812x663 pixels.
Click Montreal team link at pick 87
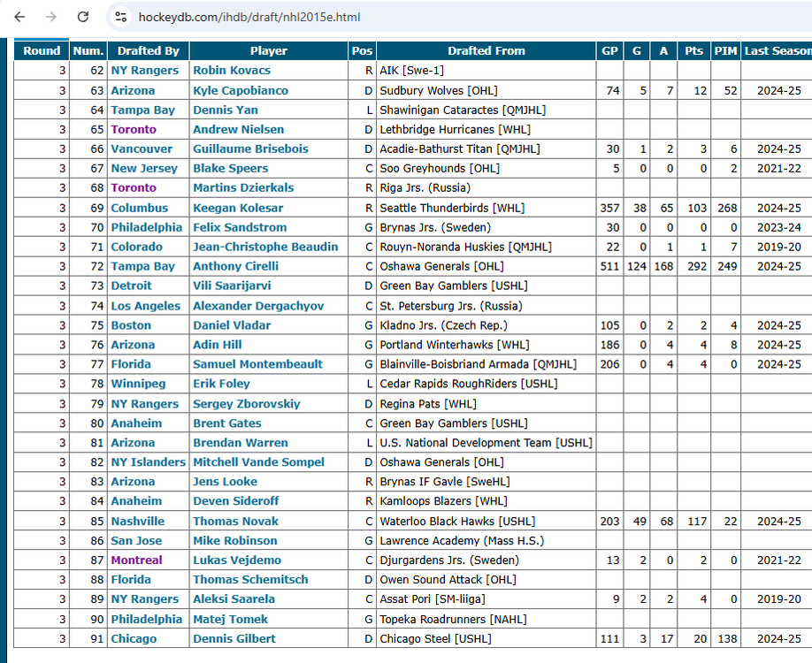[136, 560]
